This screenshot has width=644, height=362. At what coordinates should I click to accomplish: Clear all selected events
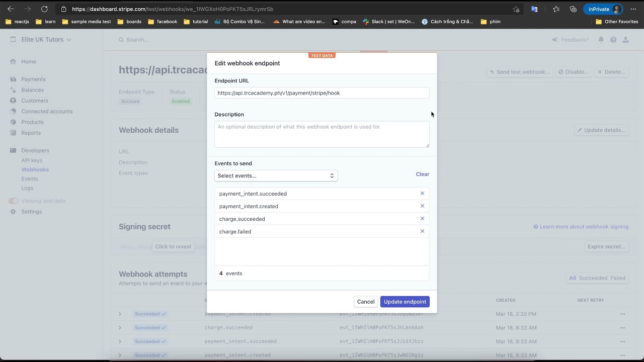pos(422,174)
